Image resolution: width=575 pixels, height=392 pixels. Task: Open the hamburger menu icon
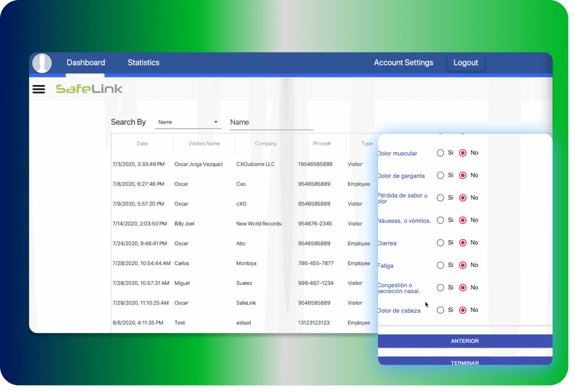(x=39, y=89)
